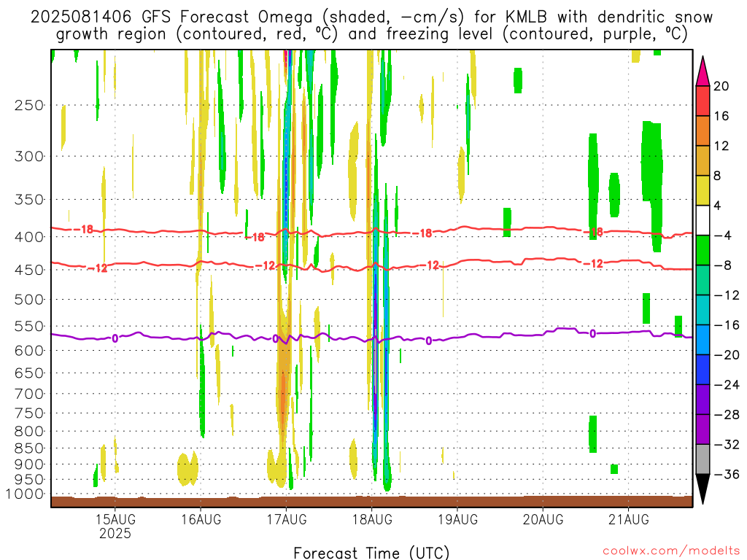Click the -18 contour label near 20AUG
Image resolution: width=747 pixels, height=560 pixels.
tap(594, 233)
